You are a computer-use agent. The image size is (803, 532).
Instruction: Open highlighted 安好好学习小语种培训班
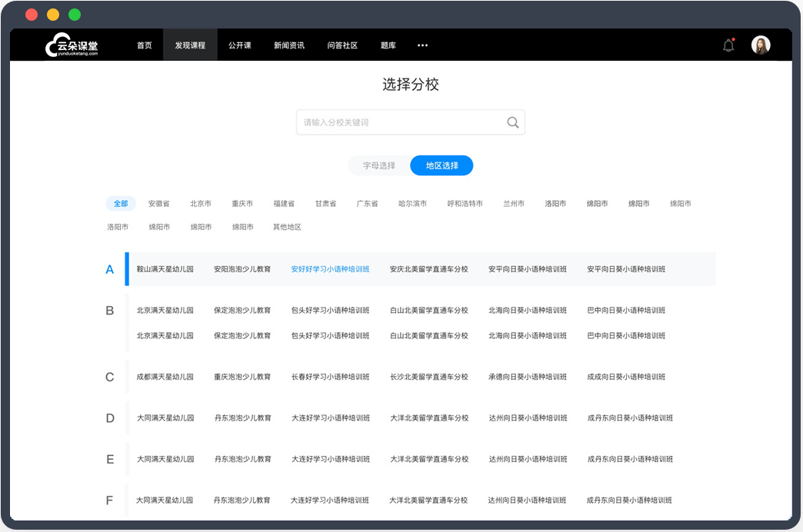click(x=330, y=269)
